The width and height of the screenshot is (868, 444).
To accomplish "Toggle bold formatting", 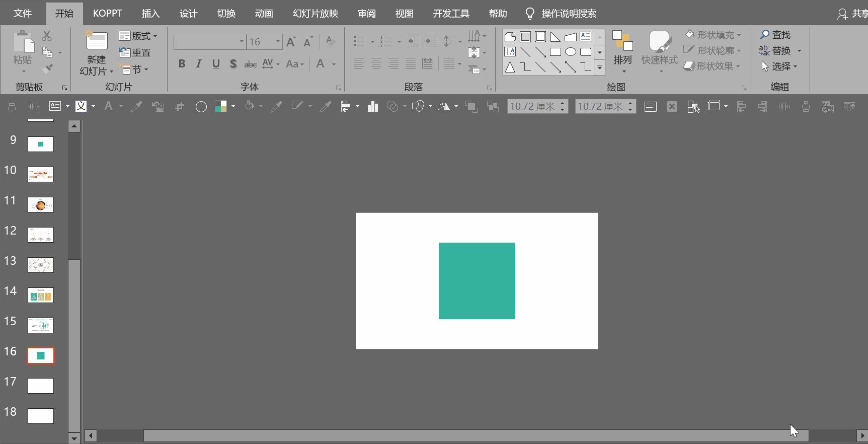I will coord(182,64).
